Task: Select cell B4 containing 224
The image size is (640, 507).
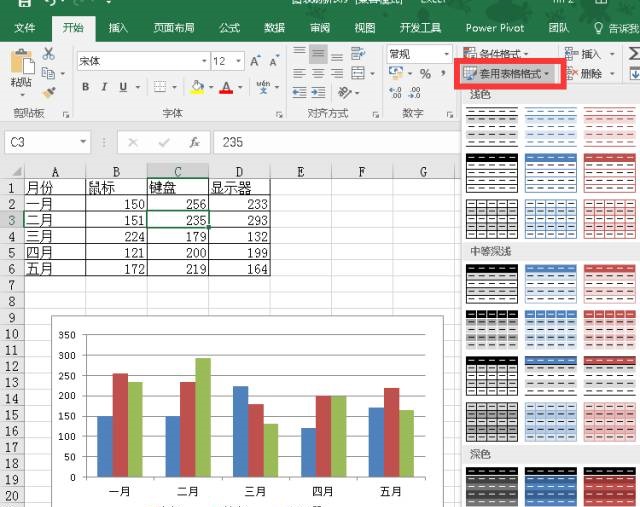Action: (x=116, y=236)
